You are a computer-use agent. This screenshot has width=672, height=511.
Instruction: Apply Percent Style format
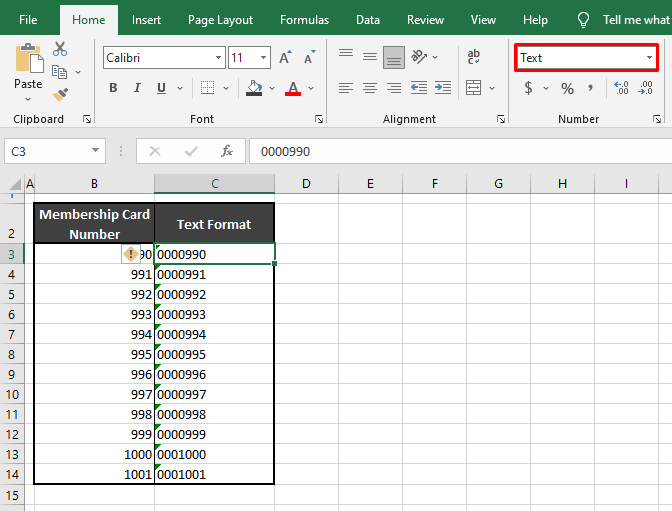567,88
